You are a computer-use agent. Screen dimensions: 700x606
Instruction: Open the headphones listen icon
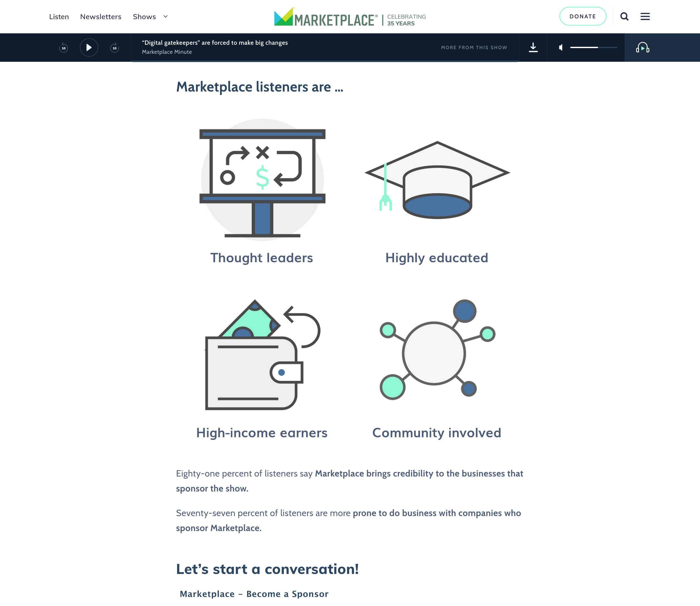pos(643,47)
